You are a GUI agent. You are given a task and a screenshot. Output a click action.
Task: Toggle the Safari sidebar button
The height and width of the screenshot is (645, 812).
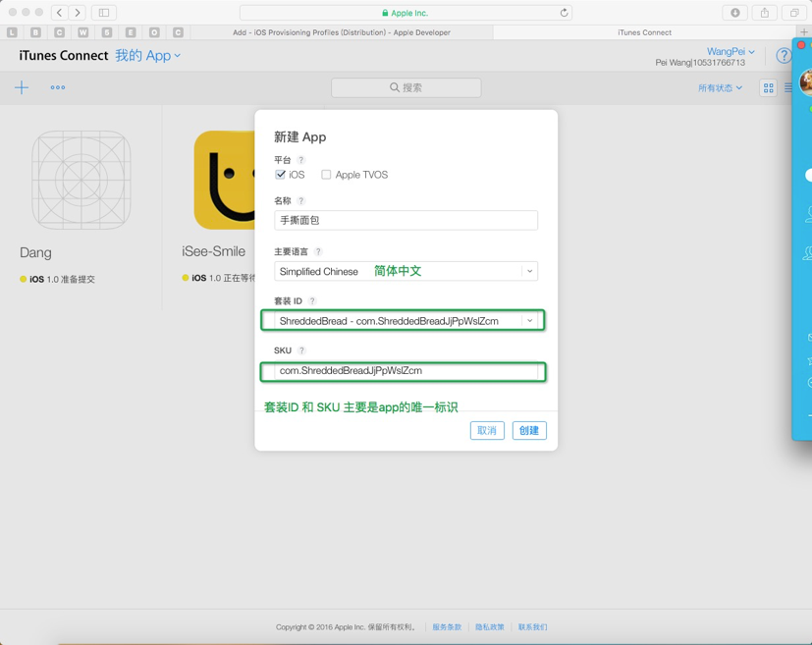click(103, 13)
